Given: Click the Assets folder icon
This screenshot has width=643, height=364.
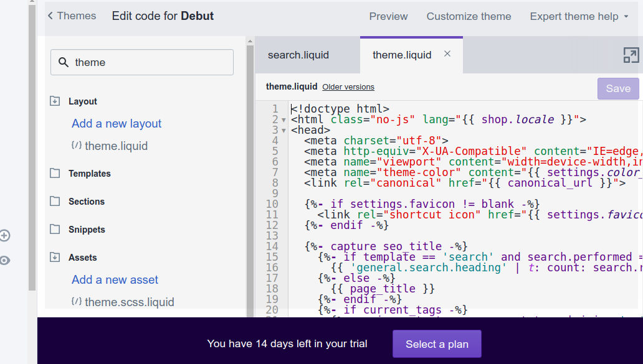Looking at the screenshot, I should point(55,257).
